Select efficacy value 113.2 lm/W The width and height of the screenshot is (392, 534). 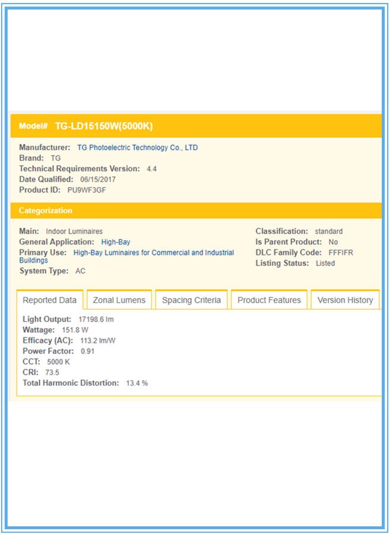[x=98, y=340]
